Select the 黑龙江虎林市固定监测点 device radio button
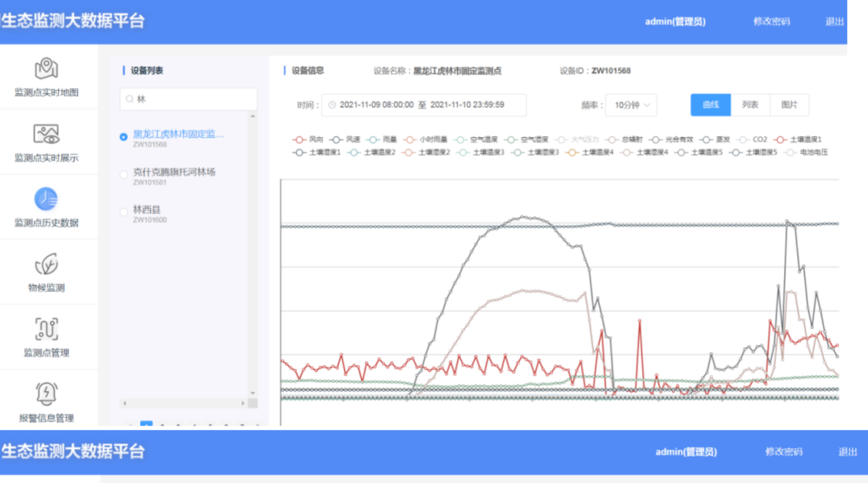 coord(123,137)
